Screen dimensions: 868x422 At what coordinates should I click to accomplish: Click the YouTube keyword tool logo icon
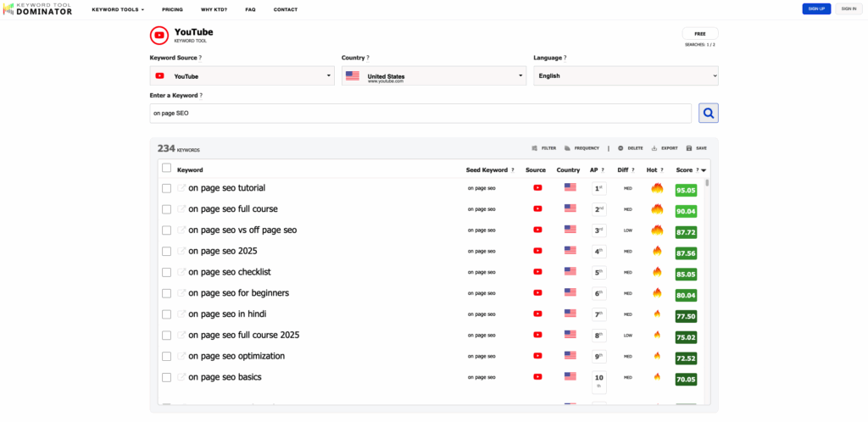coord(159,36)
